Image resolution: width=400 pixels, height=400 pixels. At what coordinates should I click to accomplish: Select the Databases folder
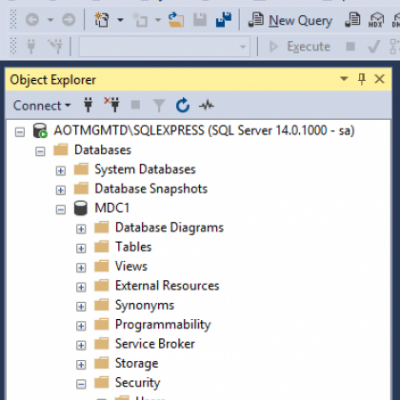[103, 150]
